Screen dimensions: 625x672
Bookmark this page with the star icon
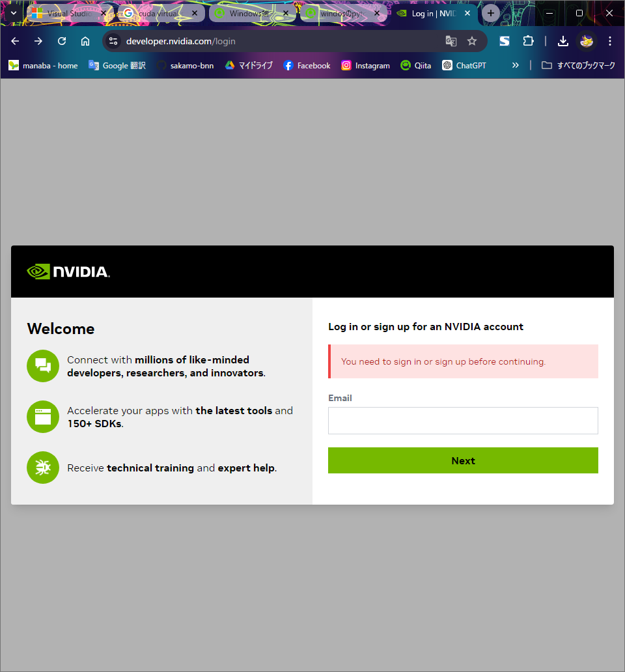pyautogui.click(x=471, y=41)
